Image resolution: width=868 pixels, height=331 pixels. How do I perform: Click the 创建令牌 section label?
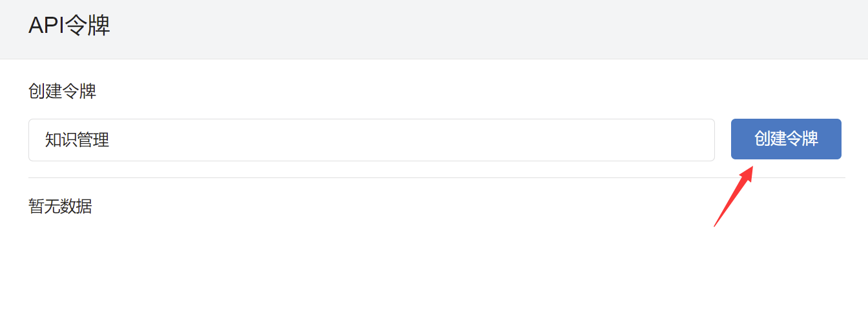[62, 91]
